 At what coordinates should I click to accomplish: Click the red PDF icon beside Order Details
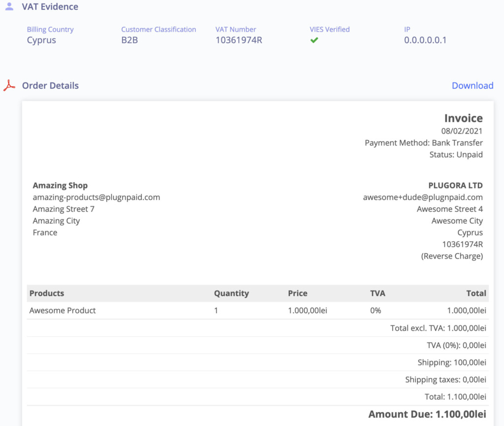(x=9, y=86)
